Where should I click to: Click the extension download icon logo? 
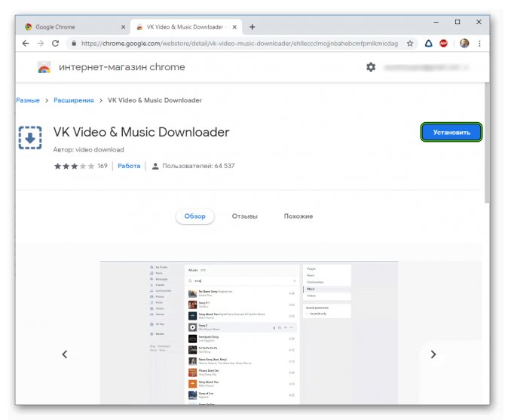point(30,138)
